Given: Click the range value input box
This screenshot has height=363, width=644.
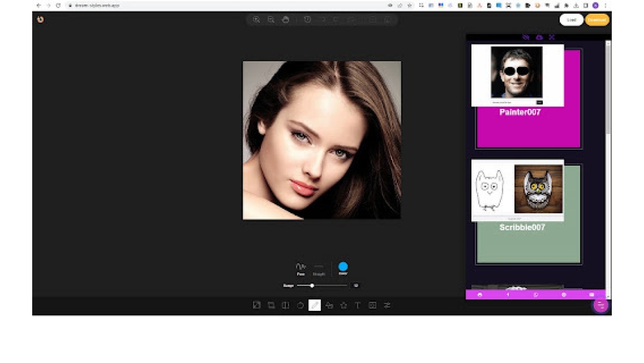Looking at the screenshot, I should tap(355, 285).
